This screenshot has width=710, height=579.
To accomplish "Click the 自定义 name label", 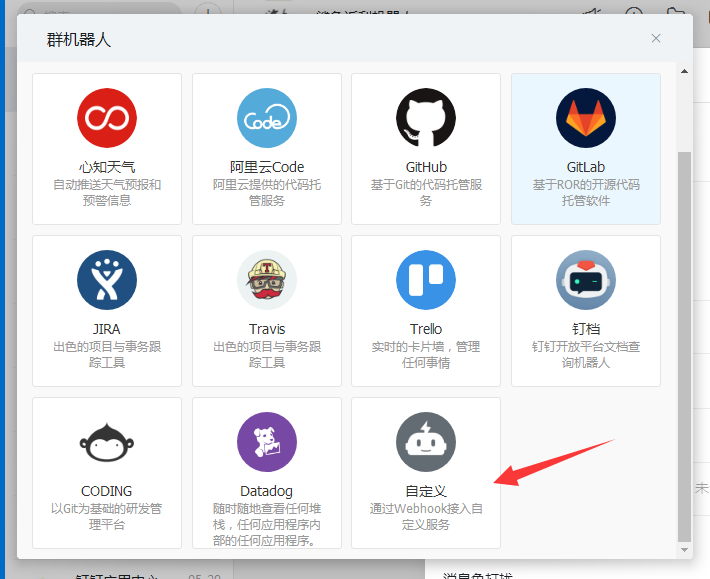I will click(426, 491).
